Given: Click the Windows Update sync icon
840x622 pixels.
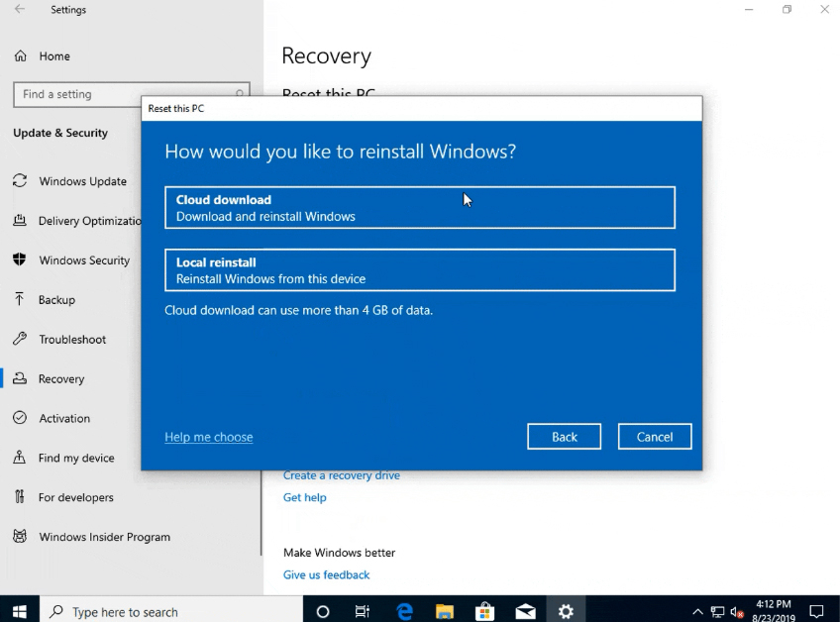Looking at the screenshot, I should pyautogui.click(x=20, y=181).
